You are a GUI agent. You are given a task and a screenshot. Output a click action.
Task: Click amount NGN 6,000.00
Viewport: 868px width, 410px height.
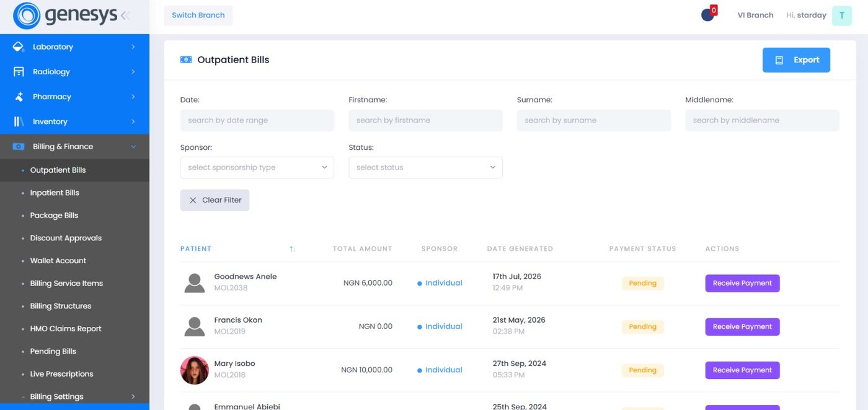pos(368,283)
